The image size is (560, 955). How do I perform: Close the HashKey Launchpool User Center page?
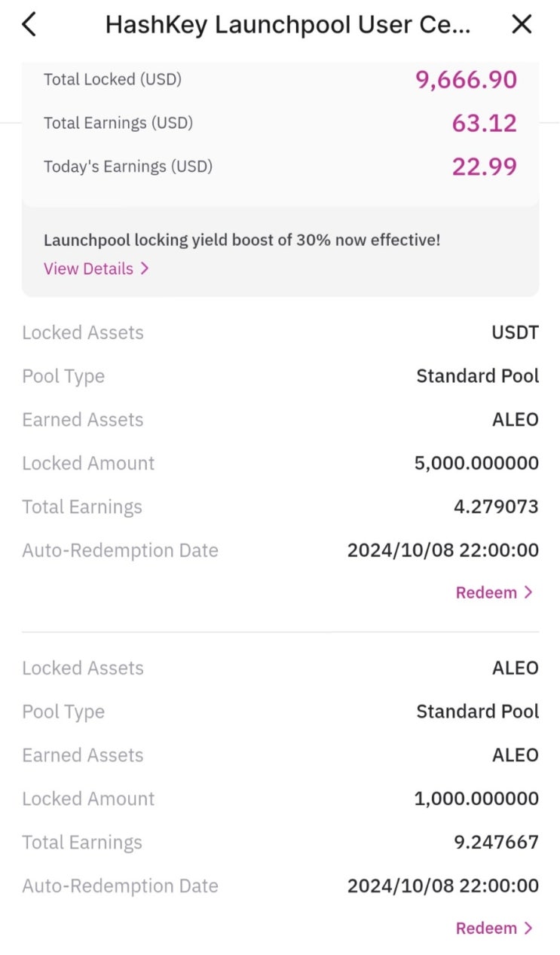[x=522, y=25]
